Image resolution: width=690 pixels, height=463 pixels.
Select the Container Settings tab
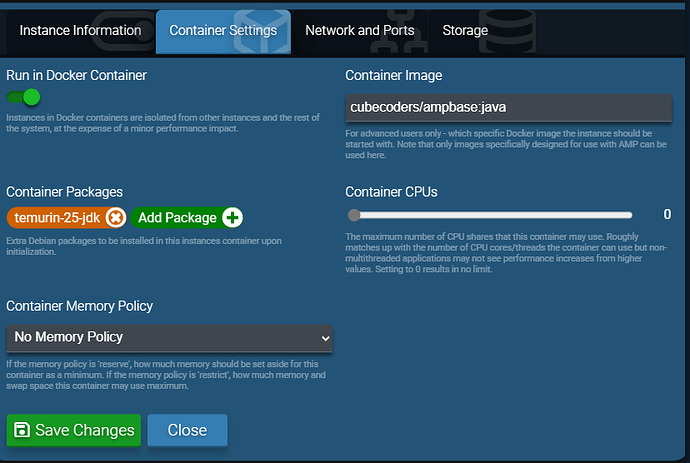223,31
